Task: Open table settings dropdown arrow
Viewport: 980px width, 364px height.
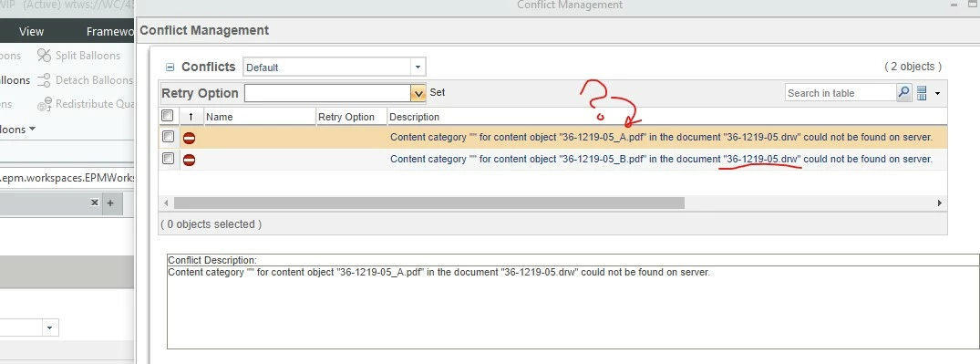Action: [x=937, y=94]
